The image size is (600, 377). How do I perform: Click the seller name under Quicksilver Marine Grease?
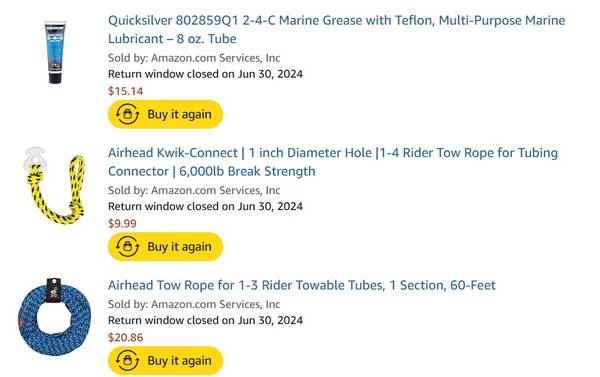(215, 58)
